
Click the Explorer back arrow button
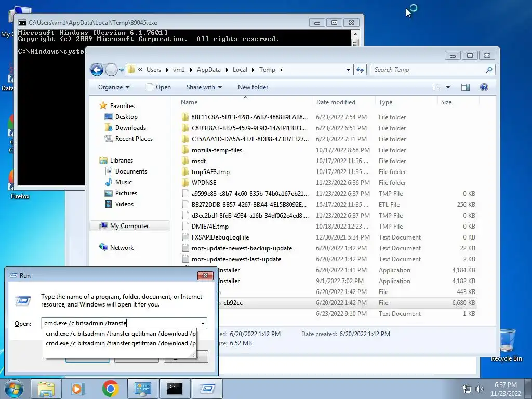pos(97,70)
